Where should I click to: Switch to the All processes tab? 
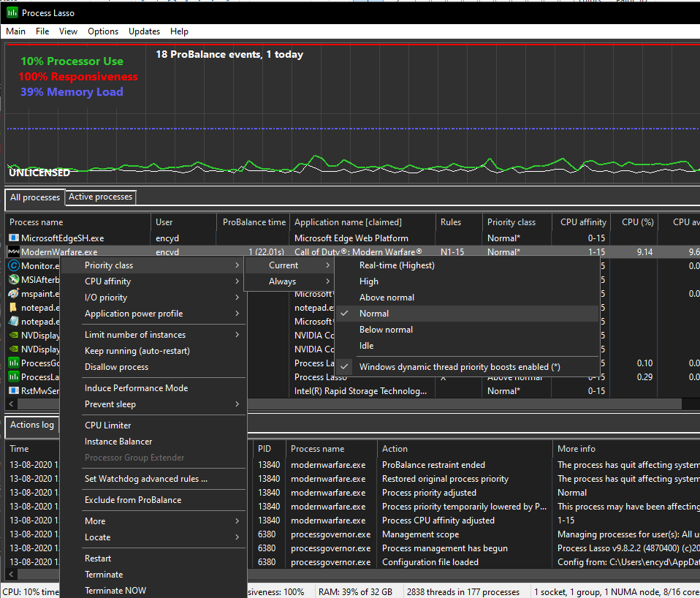pos(35,197)
